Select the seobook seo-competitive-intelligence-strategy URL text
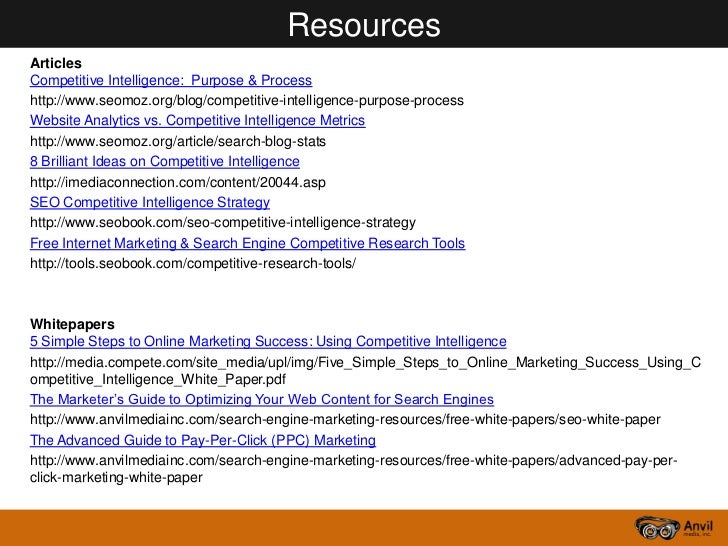 [223, 223]
